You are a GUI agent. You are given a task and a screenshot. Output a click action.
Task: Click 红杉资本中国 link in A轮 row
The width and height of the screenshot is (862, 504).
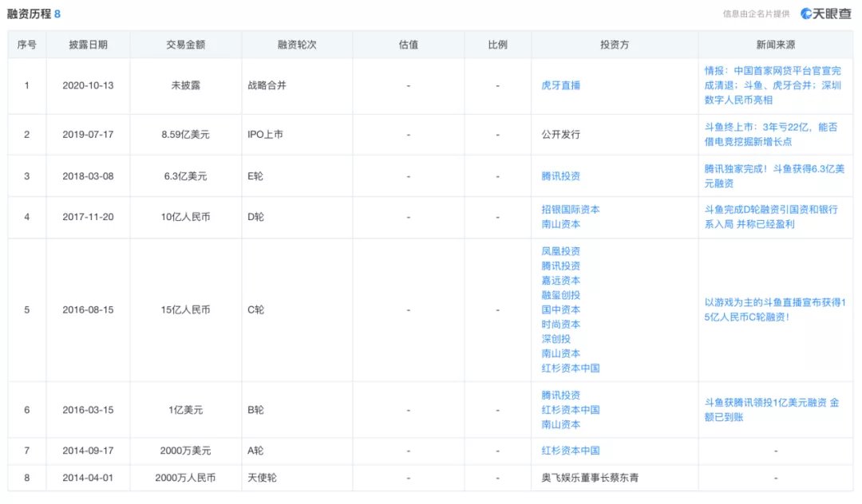pyautogui.click(x=571, y=451)
